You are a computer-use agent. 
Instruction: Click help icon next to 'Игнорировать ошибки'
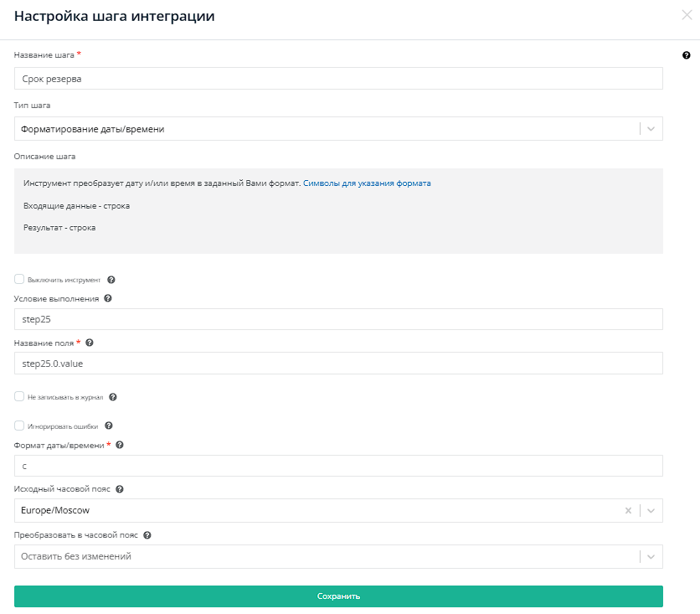(109, 426)
